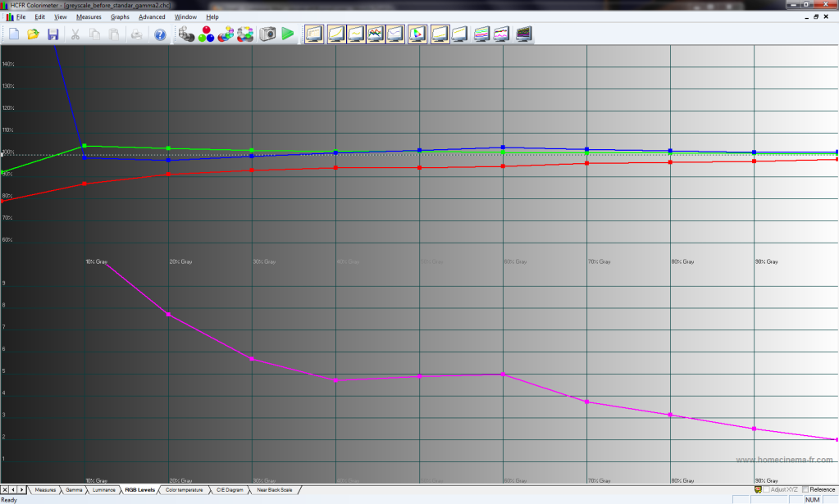Open the Measures menu
The width and height of the screenshot is (839, 504).
pos(89,17)
